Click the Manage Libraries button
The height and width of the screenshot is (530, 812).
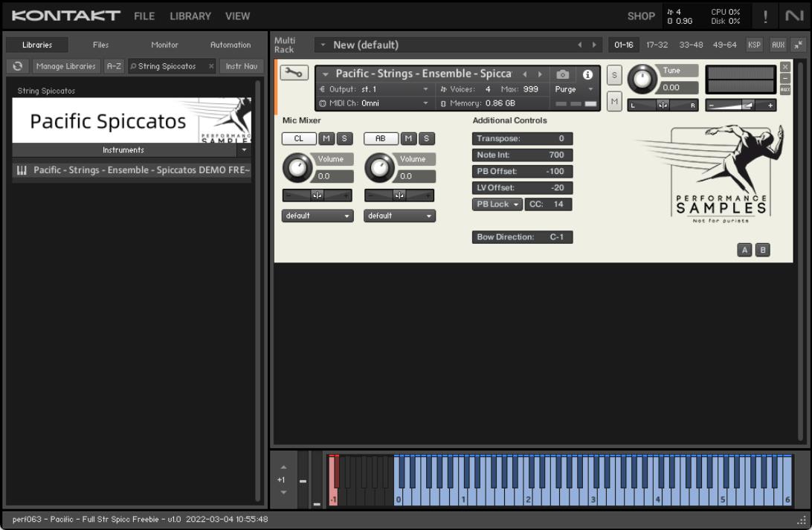click(x=65, y=66)
